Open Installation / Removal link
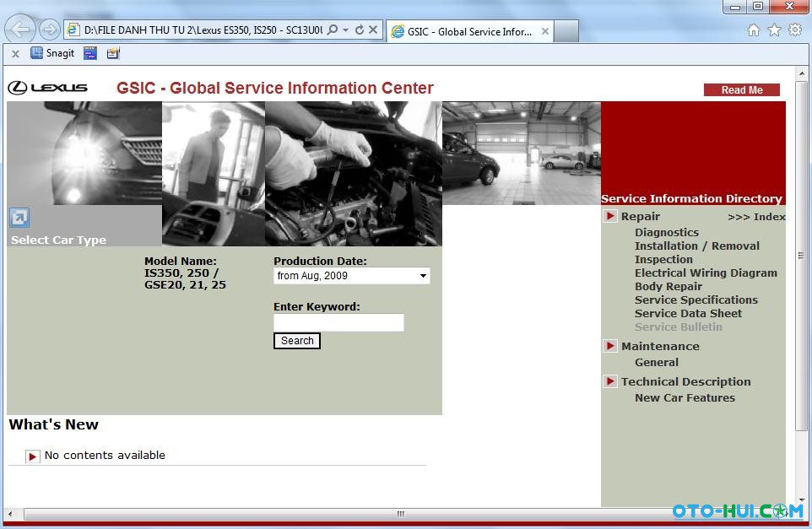The height and width of the screenshot is (529, 812). coord(697,246)
